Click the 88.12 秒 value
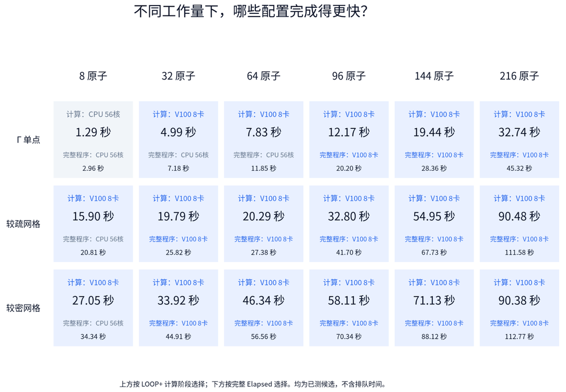 point(434,336)
